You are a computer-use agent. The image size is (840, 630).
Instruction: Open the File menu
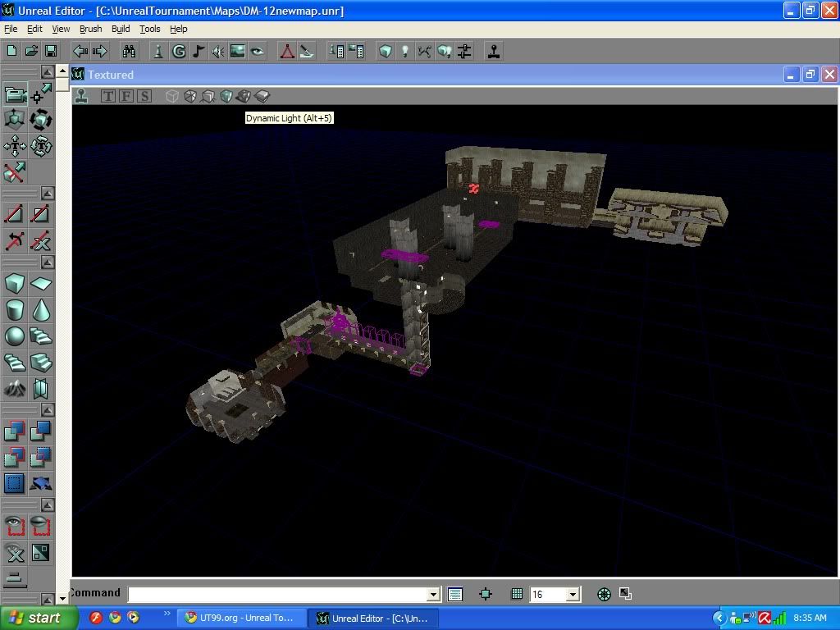pos(11,29)
